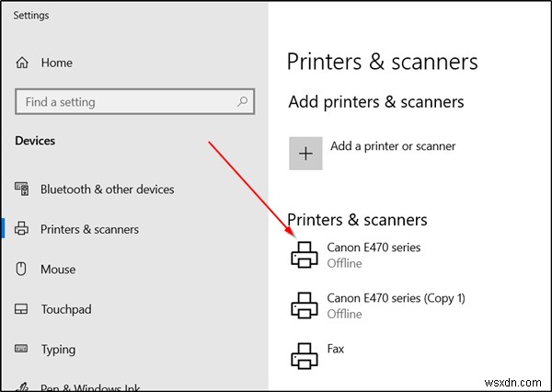
Task: Click the Fax printer icon
Action: coord(305,356)
